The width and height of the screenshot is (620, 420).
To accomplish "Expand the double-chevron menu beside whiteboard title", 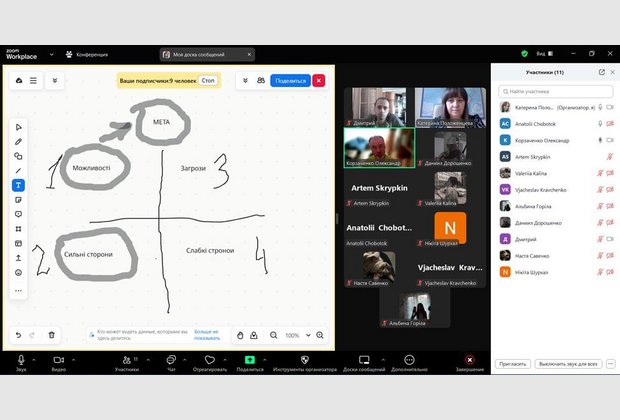I will click(55, 80).
